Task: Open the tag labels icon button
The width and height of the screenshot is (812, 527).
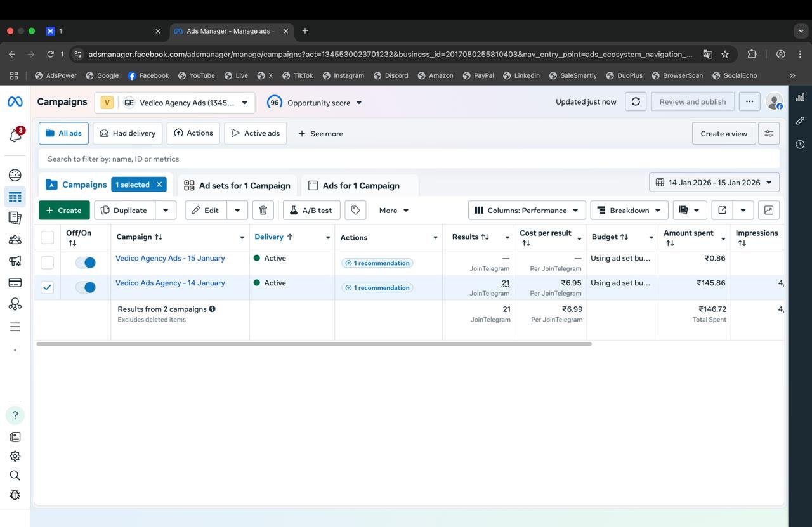Action: pyautogui.click(x=355, y=211)
